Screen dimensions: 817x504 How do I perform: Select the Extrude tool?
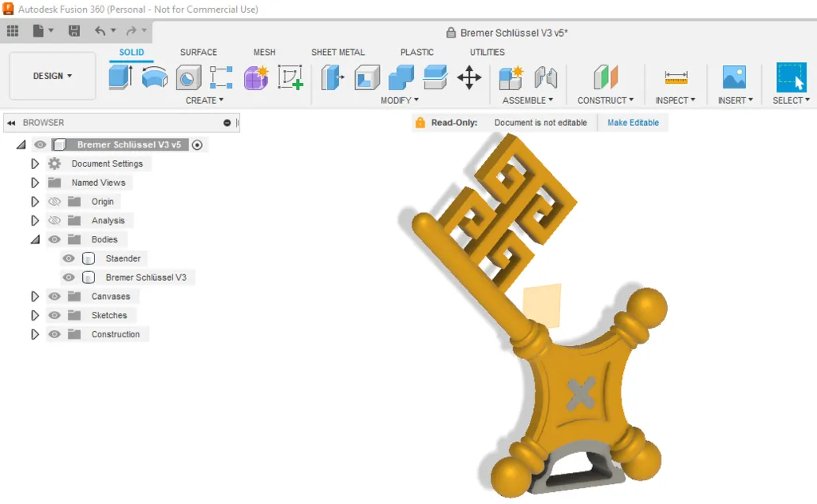click(122, 77)
